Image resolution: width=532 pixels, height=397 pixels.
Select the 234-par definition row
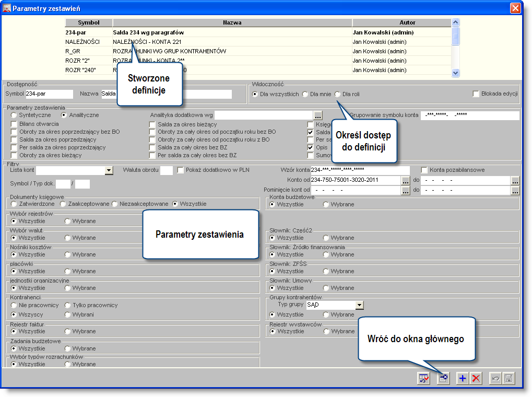(258, 32)
